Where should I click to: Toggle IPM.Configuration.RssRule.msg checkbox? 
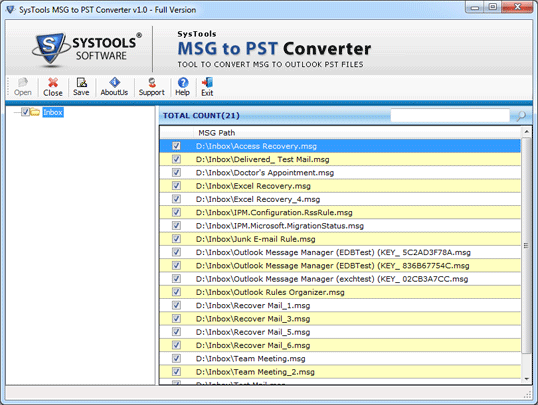(176, 212)
